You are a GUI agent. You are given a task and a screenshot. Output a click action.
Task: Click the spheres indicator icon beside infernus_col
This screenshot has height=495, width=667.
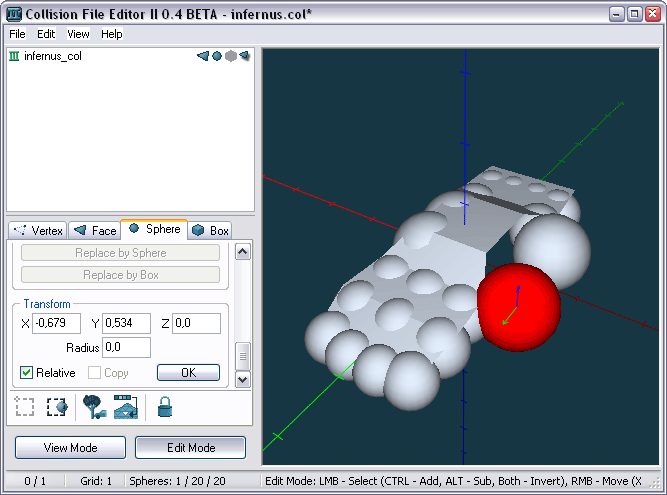(217, 56)
